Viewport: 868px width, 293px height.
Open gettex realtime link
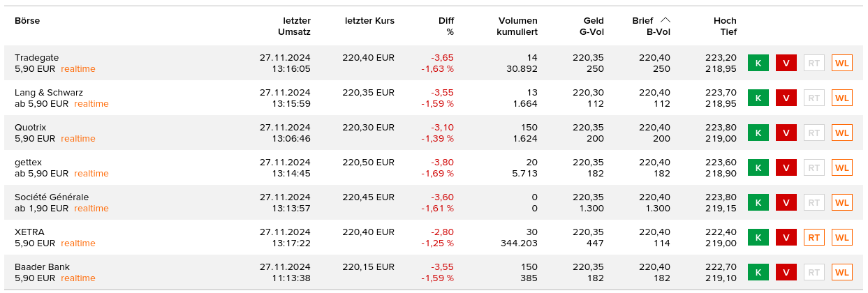point(91,174)
